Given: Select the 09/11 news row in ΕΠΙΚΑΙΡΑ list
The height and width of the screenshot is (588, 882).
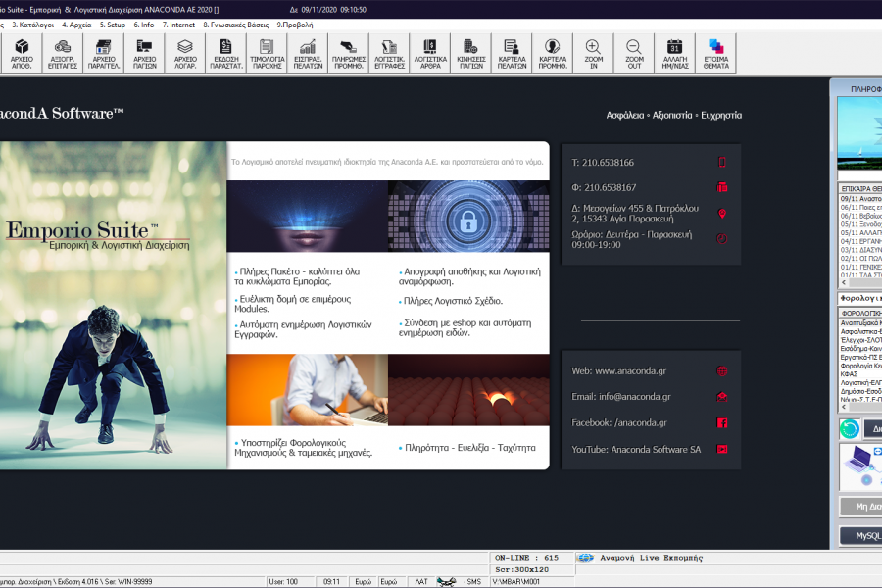Looking at the screenshot, I should coord(860,199).
